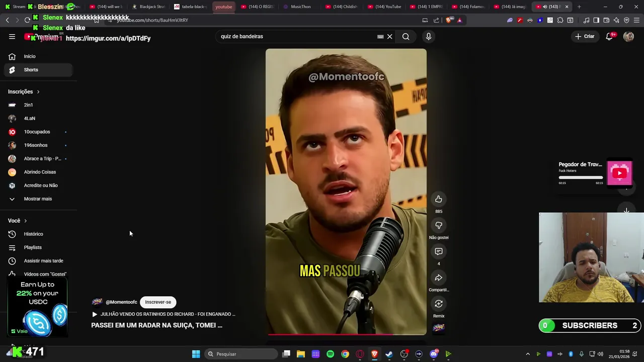644x362 pixels.
Task: Open the sound thumbnail below Remix
Action: coord(439,328)
